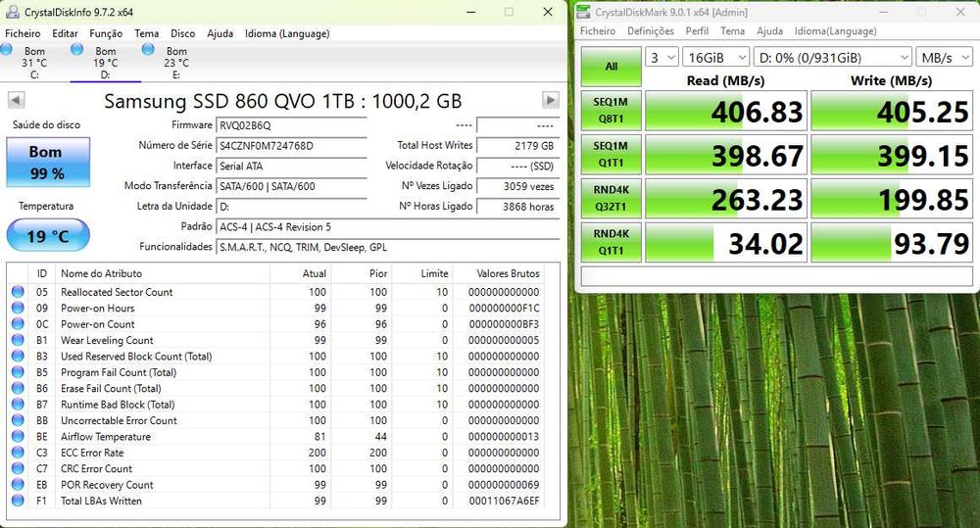The height and width of the screenshot is (528, 980).
Task: Go to previous disk with left arrow
Action: (17, 100)
